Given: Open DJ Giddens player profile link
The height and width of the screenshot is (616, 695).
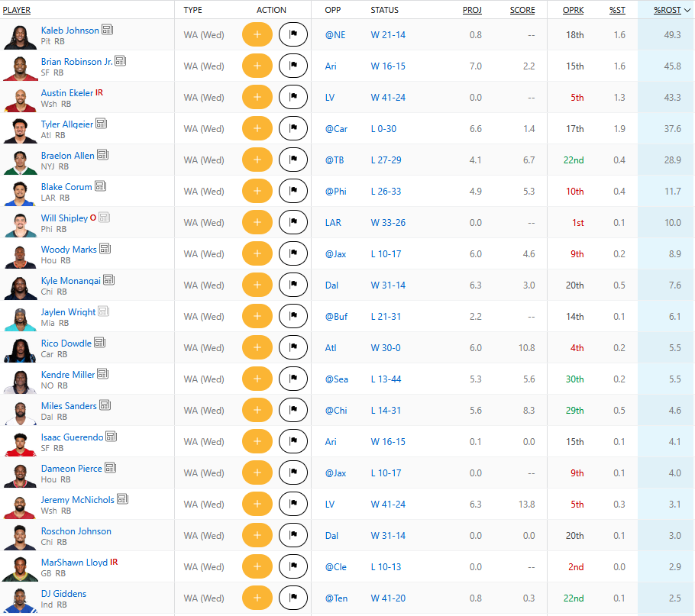Looking at the screenshot, I should [x=63, y=594].
